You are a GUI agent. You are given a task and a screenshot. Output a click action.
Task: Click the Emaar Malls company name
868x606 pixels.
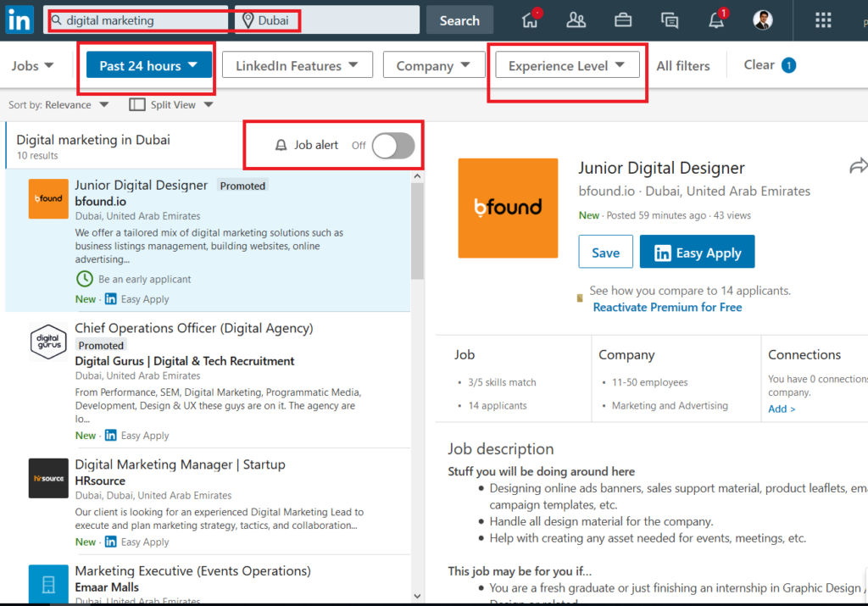click(107, 587)
